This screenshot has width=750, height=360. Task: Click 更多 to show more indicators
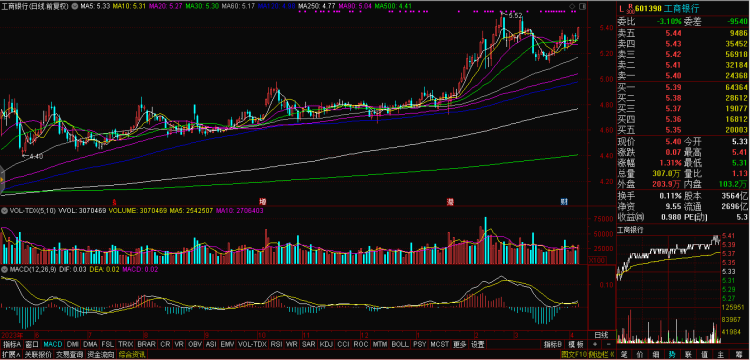coord(459,344)
